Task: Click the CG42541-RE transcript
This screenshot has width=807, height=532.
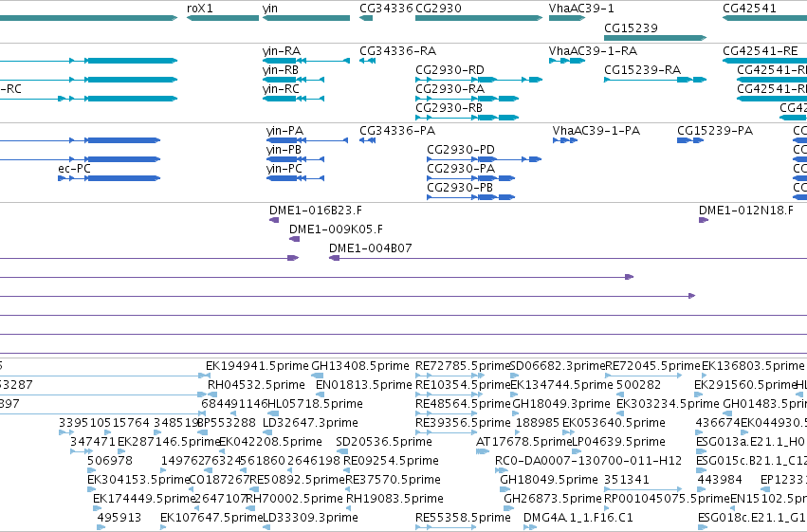Action: point(764,61)
